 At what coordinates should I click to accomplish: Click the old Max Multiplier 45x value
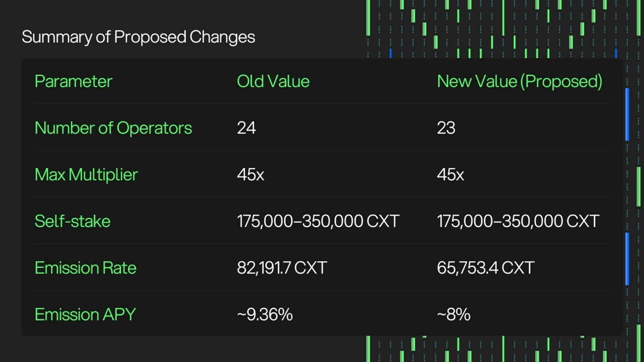[250, 175]
